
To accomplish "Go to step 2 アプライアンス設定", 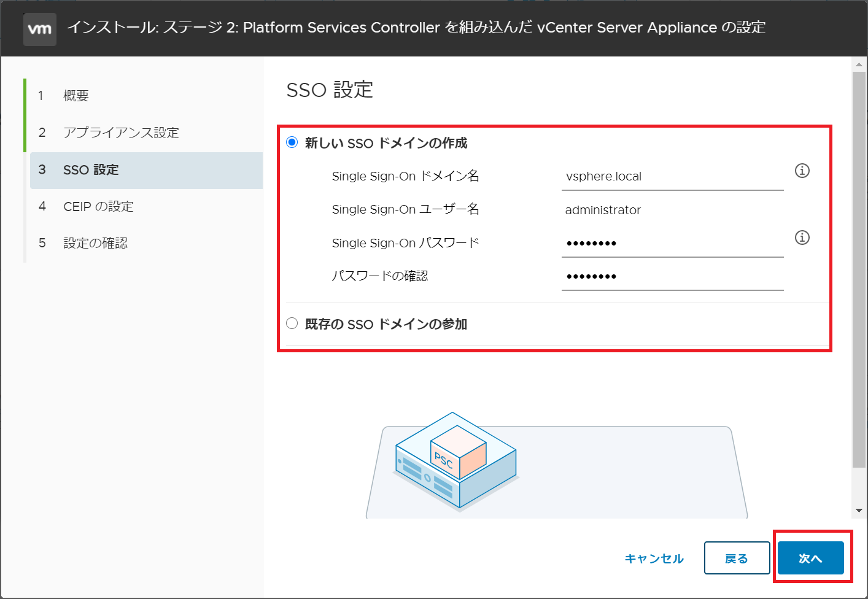I will (146, 133).
